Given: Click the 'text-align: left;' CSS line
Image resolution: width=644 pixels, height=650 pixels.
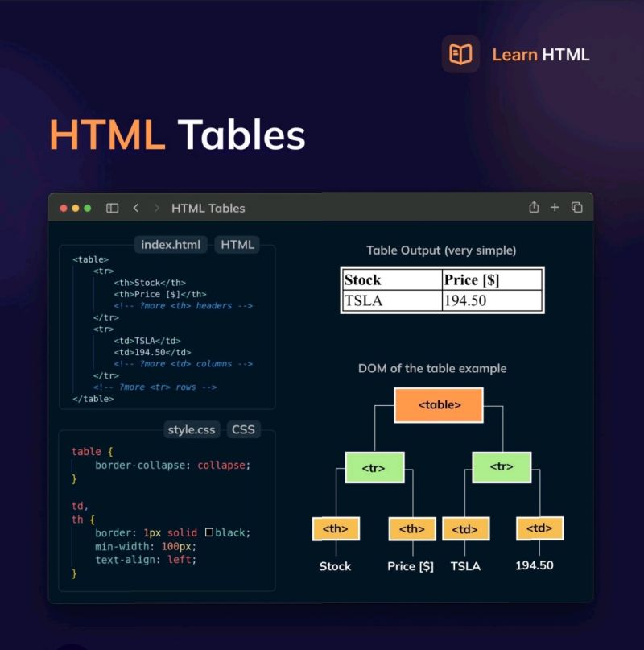Looking at the screenshot, I should [x=146, y=560].
